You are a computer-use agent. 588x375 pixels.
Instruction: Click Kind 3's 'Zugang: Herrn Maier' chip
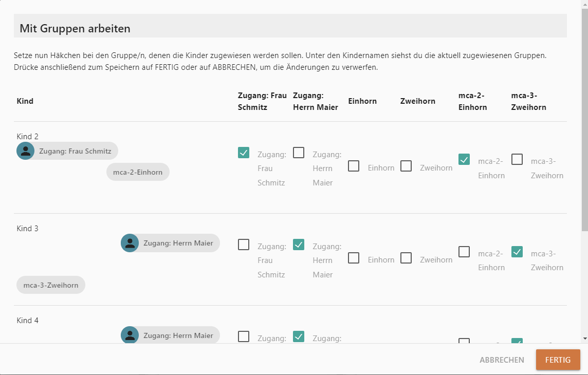click(x=170, y=243)
